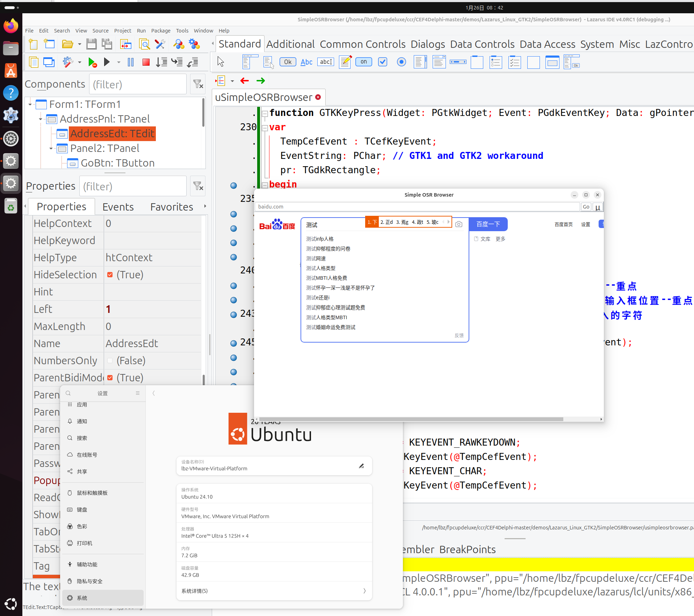Click the Pause debugging icon
694x616 pixels.
[131, 63]
